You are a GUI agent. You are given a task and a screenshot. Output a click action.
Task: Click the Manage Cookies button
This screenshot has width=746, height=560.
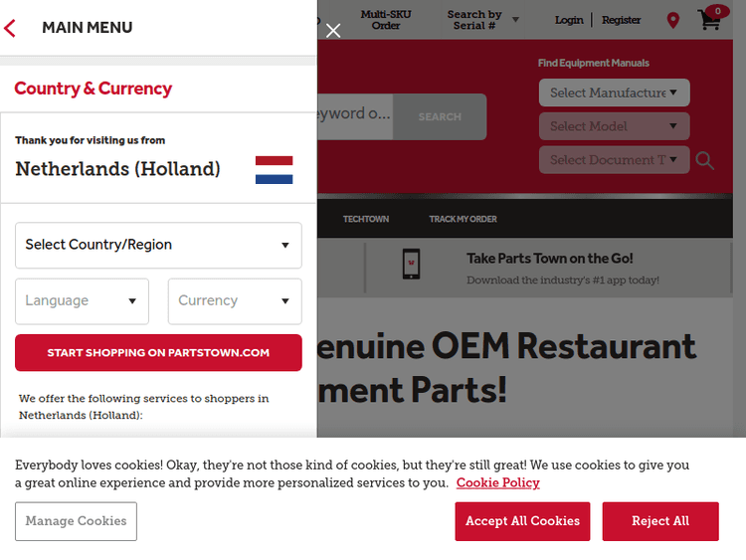pyautogui.click(x=76, y=521)
